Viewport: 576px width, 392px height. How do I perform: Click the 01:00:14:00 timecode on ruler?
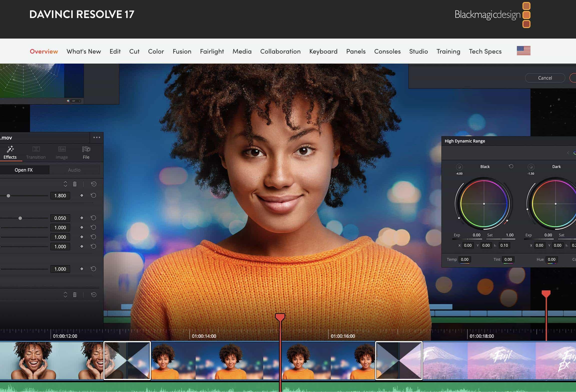[204, 336]
